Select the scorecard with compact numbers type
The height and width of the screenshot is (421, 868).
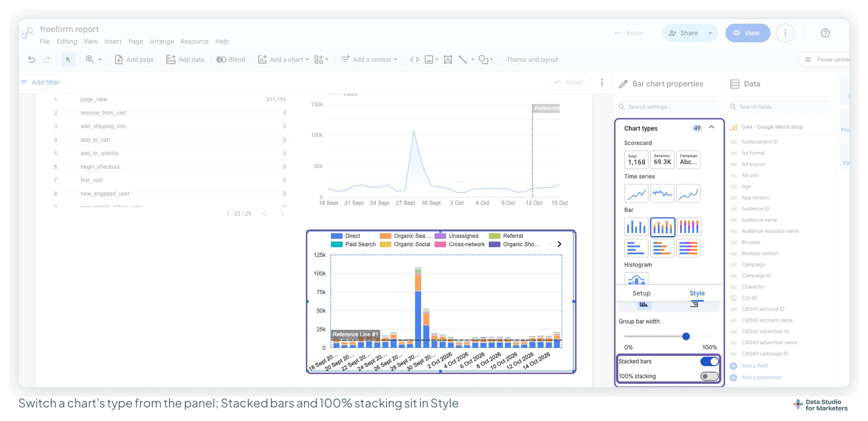point(662,160)
